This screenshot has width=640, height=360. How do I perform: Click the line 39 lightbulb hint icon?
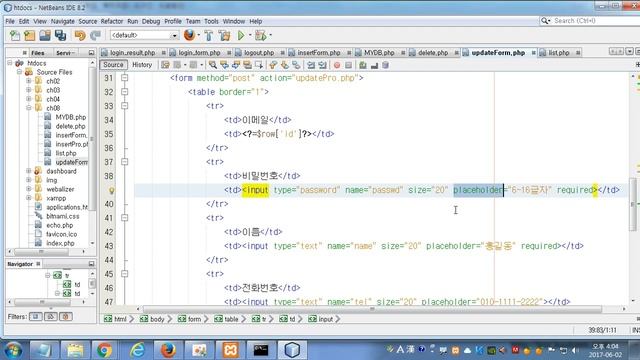111,190
